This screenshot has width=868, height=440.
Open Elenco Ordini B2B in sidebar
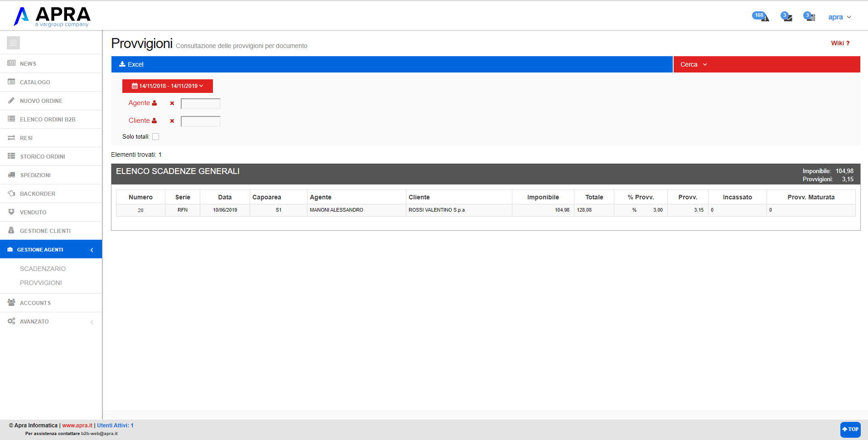pyautogui.click(x=51, y=120)
